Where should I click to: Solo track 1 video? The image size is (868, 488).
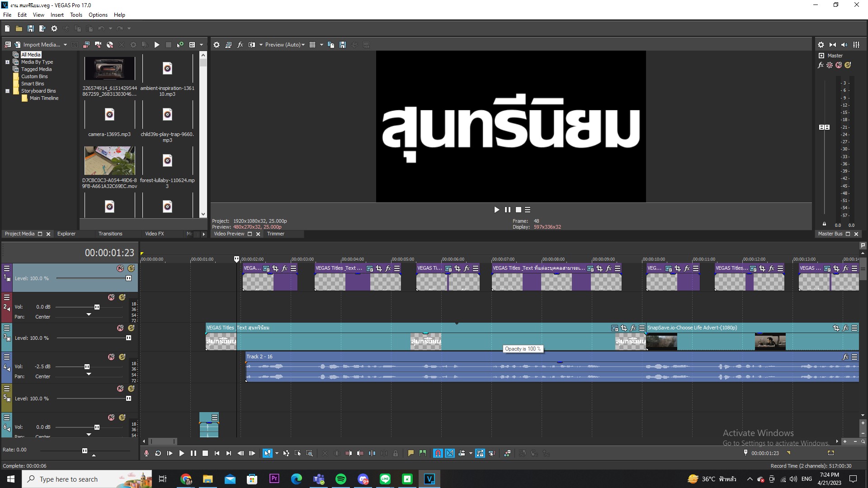pyautogui.click(x=131, y=268)
